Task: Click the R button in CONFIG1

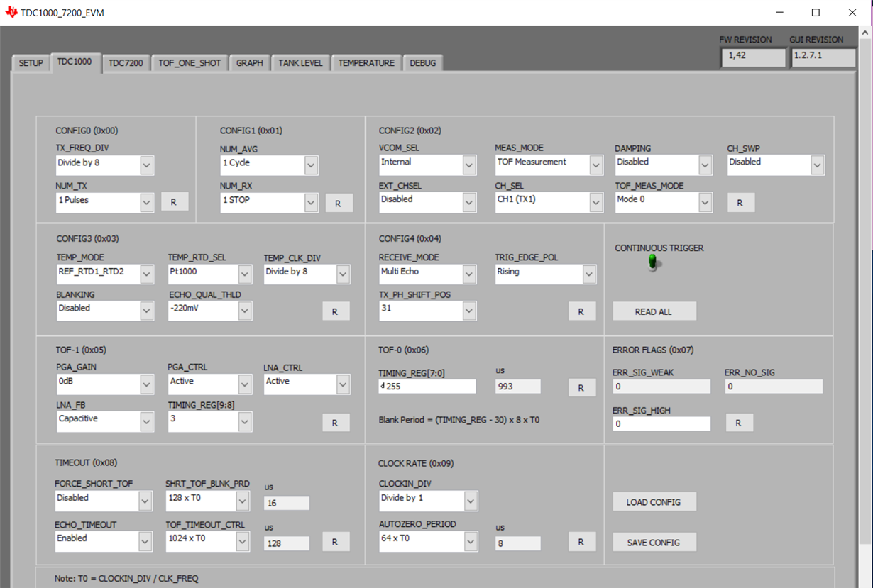Action: 339,204
